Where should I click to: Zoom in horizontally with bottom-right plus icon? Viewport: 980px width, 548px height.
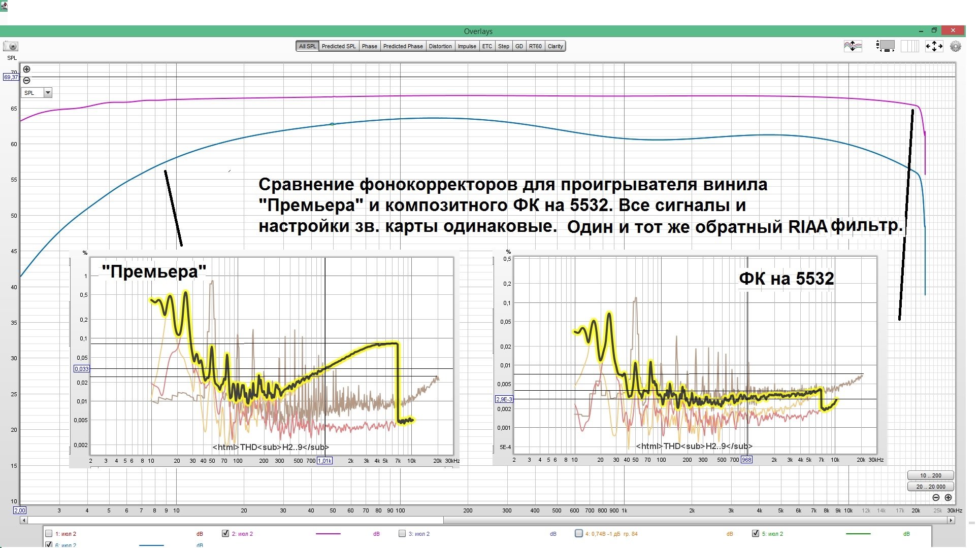[x=948, y=498]
